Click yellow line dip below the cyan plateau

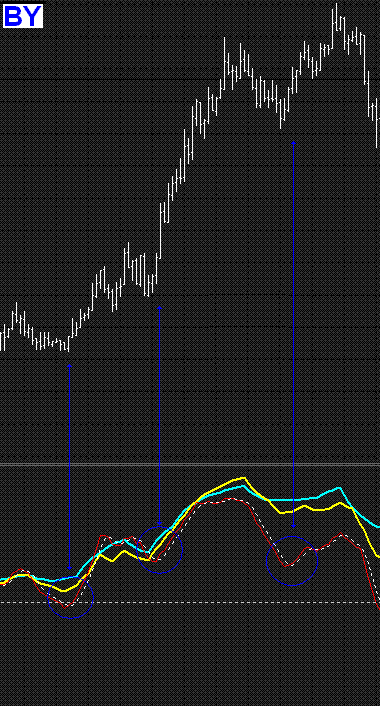point(282,512)
